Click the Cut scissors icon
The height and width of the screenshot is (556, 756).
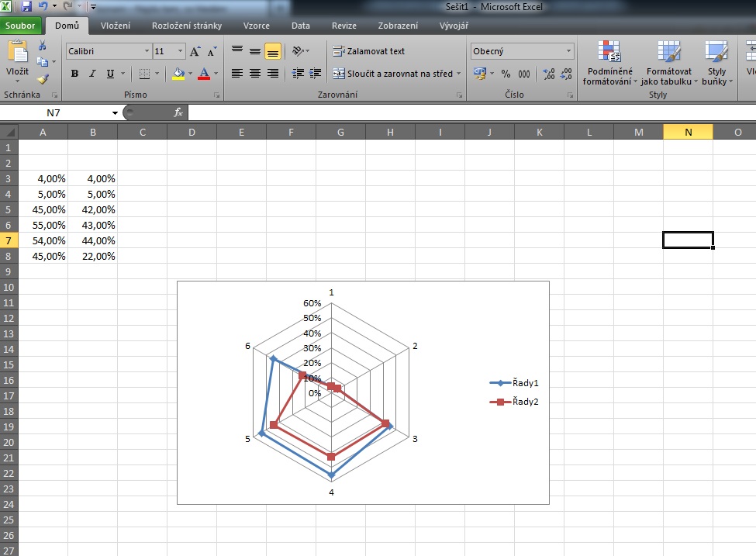click(x=43, y=47)
